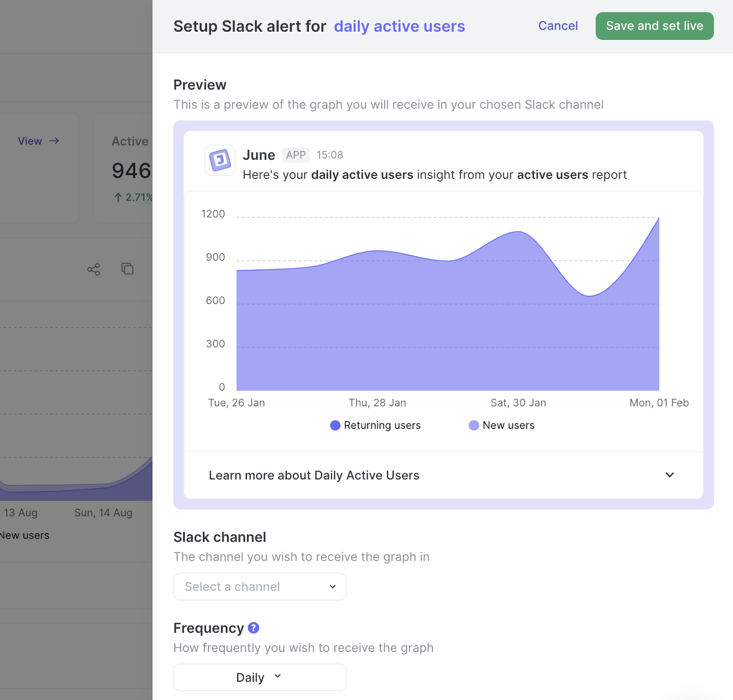
Task: Click the APP badge next to June
Action: pos(295,155)
